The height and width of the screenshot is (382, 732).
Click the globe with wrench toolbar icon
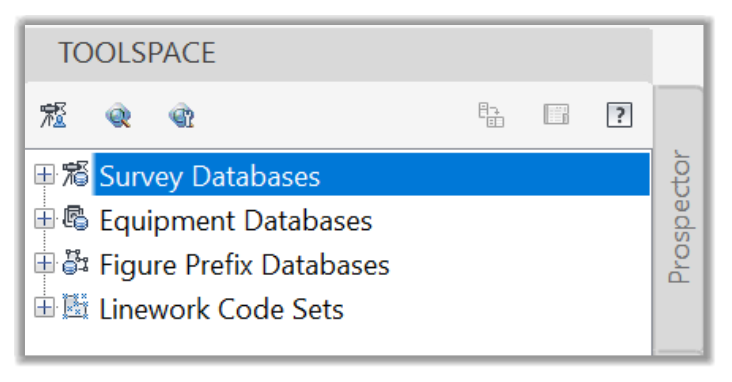(182, 115)
